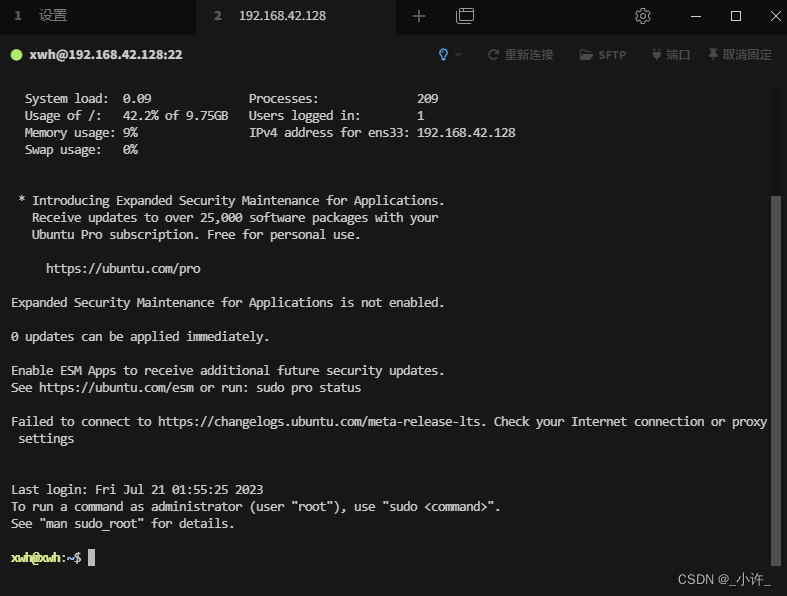The height and width of the screenshot is (596, 787).
Task: Maximize the terminal window
Action: coord(736,16)
